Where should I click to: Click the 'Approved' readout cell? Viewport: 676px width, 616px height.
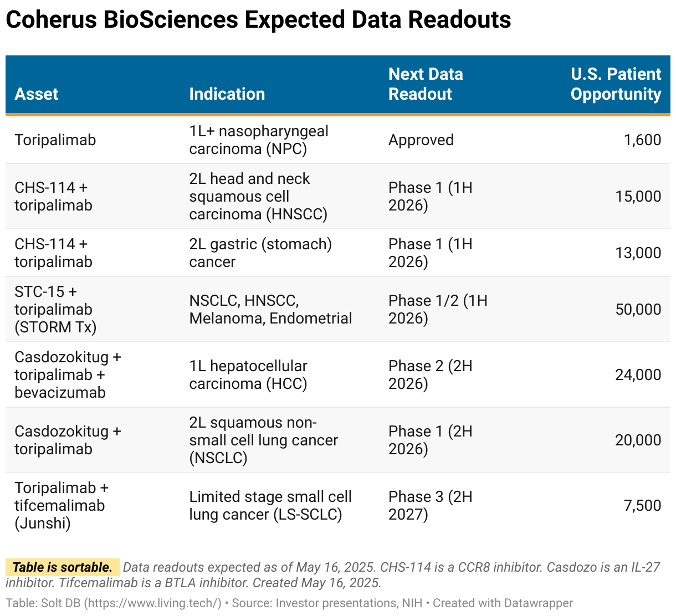coord(421,140)
